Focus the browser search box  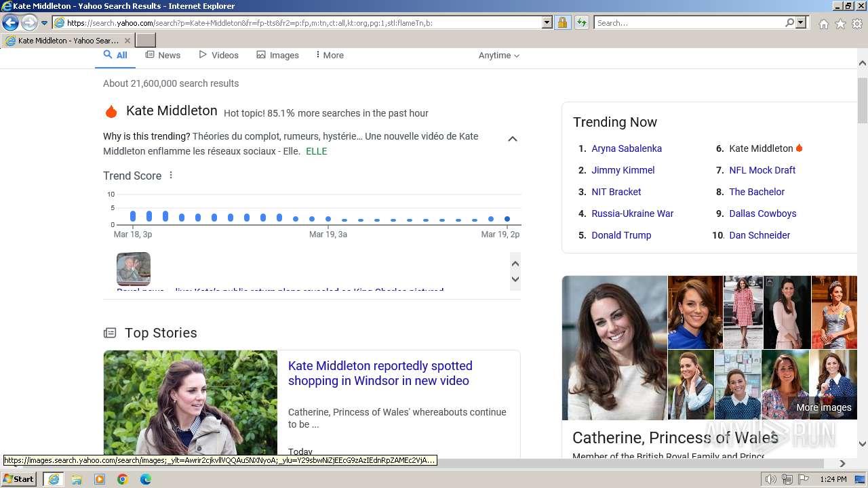pyautogui.click(x=689, y=23)
